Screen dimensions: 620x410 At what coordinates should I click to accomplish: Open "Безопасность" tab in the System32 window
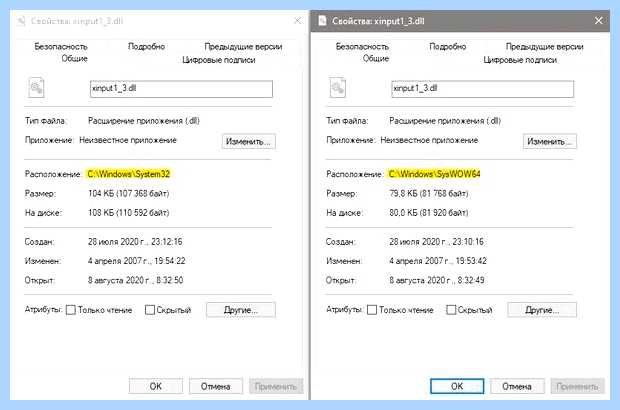pos(61,47)
